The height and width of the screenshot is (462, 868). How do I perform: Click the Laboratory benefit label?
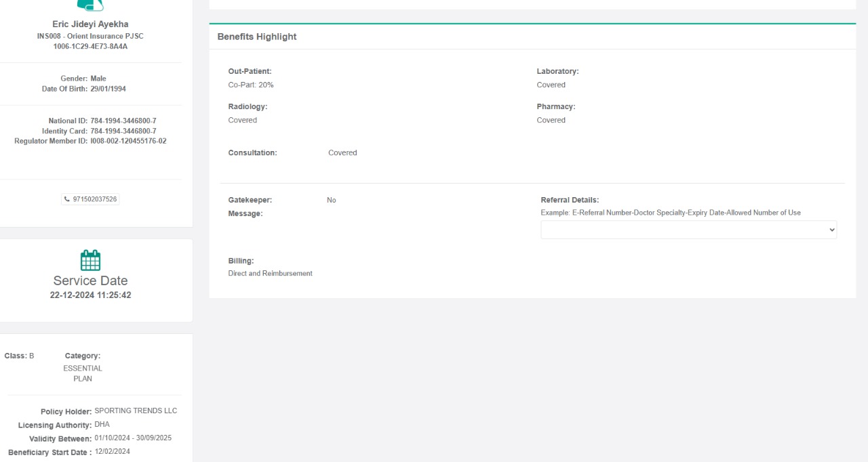[x=557, y=71]
